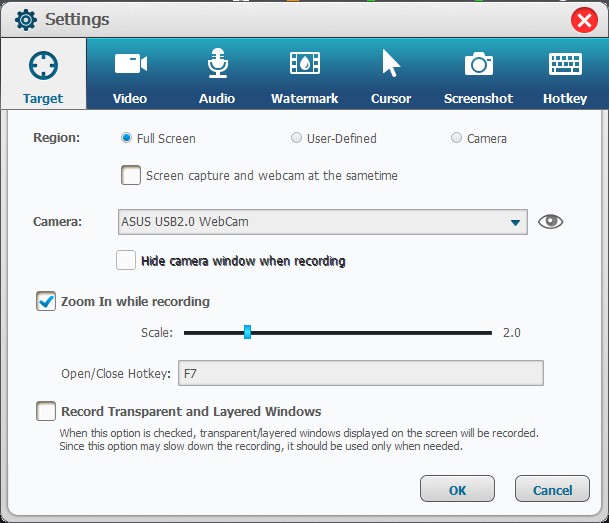Uncheck Zoom In while recording
This screenshot has width=609, height=523.
(x=46, y=301)
